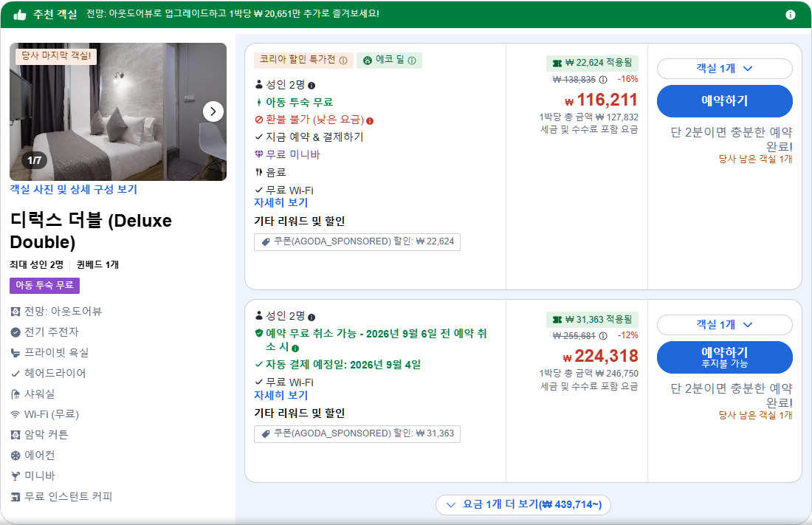This screenshot has height=525, width=812.
Task: Click the 전망: 아웃도어뷰 amenity icon
Action: [16, 312]
